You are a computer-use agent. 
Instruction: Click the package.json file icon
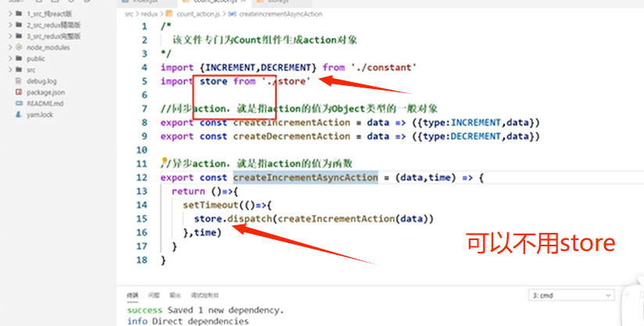[19, 92]
